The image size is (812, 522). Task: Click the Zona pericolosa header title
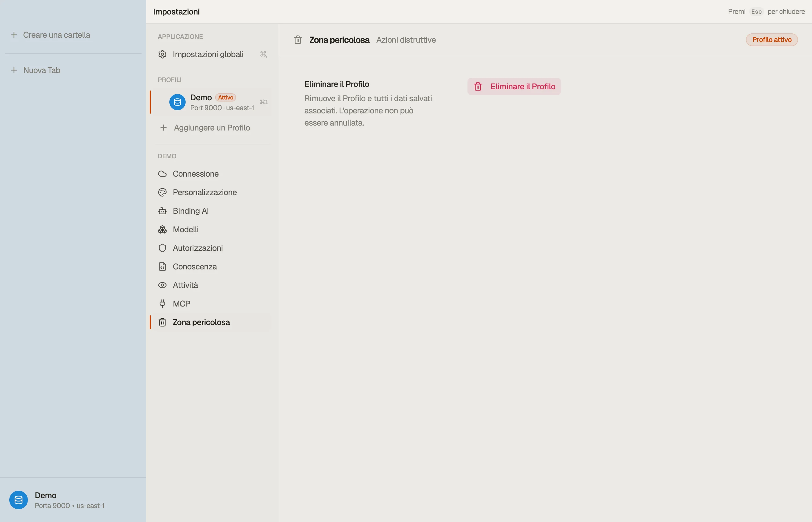[x=339, y=40]
